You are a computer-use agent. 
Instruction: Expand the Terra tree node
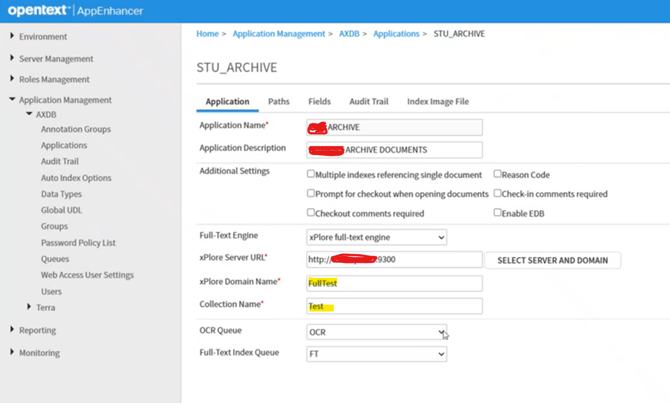tap(27, 308)
